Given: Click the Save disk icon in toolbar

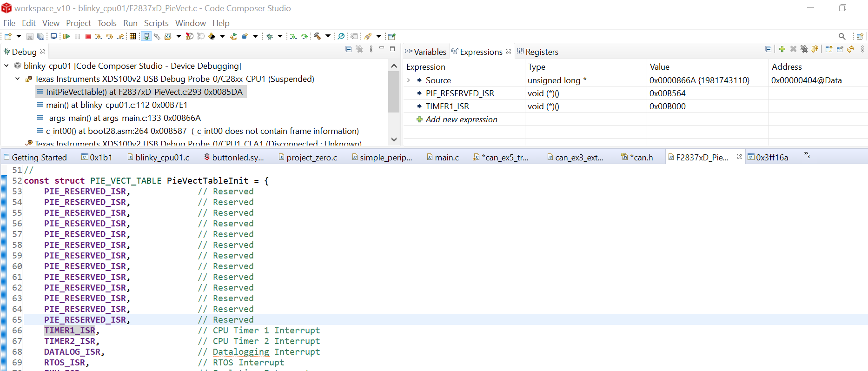Looking at the screenshot, I should (30, 36).
